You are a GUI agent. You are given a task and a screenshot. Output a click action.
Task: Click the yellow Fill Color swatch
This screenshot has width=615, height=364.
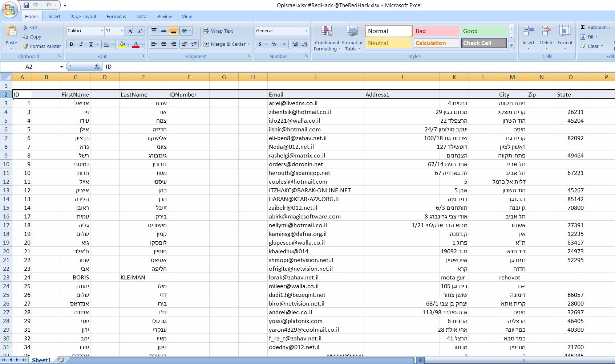(122, 44)
